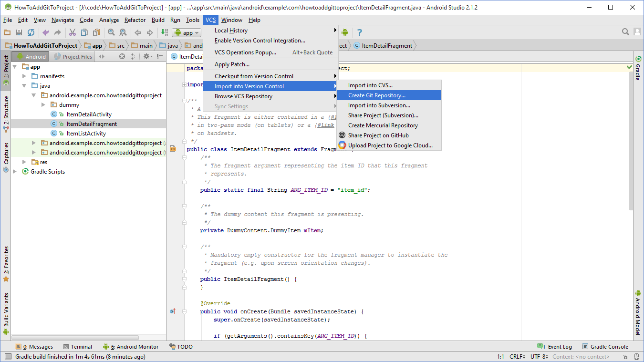Open the File menu
Screen dimensions: 644x362
8,20
